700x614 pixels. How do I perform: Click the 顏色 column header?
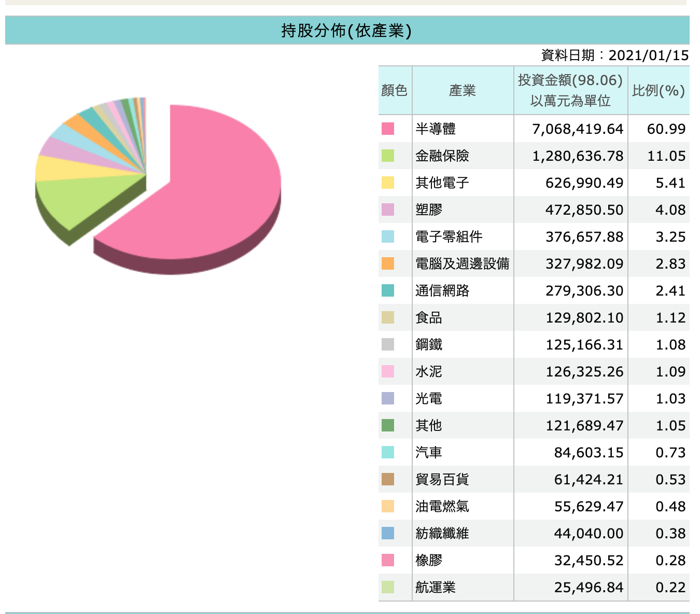pyautogui.click(x=394, y=91)
